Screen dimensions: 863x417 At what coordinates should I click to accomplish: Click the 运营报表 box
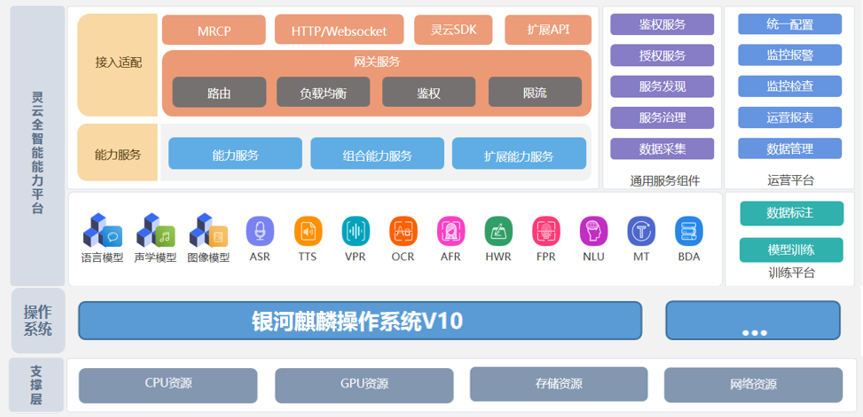pyautogui.click(x=790, y=118)
